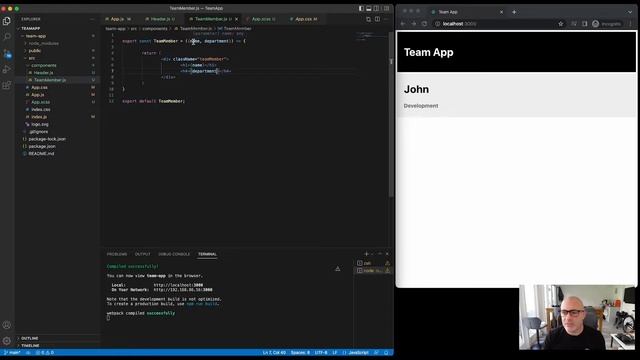Expand the OUTLINE section

[x=29, y=338]
